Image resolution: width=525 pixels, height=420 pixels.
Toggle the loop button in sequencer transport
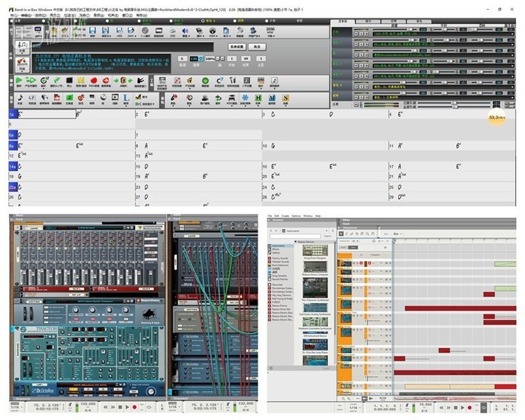[x=483, y=407]
